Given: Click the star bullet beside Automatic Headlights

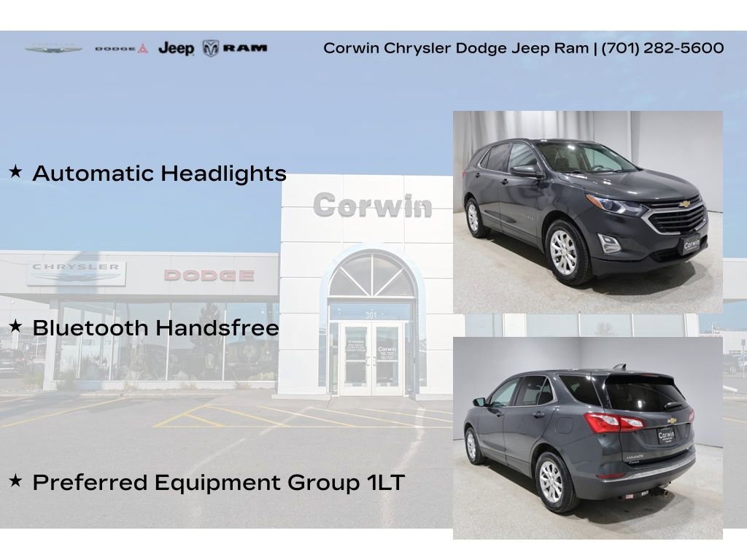Looking at the screenshot, I should point(16,171).
